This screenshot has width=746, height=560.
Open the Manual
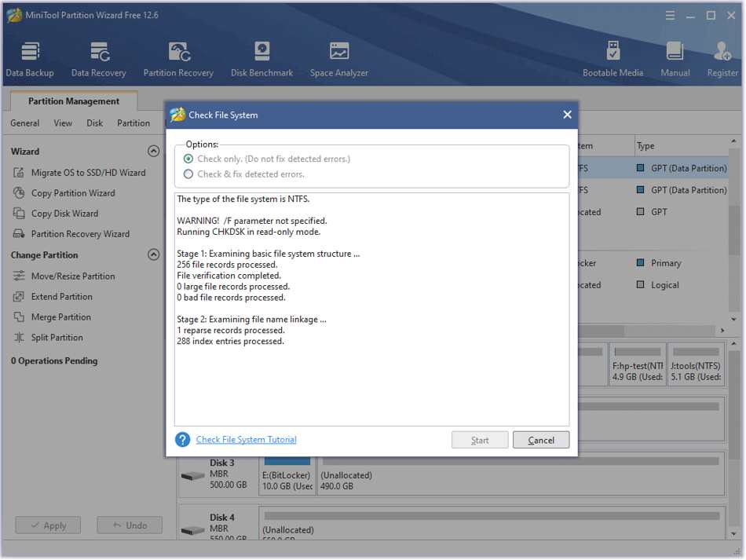click(675, 60)
